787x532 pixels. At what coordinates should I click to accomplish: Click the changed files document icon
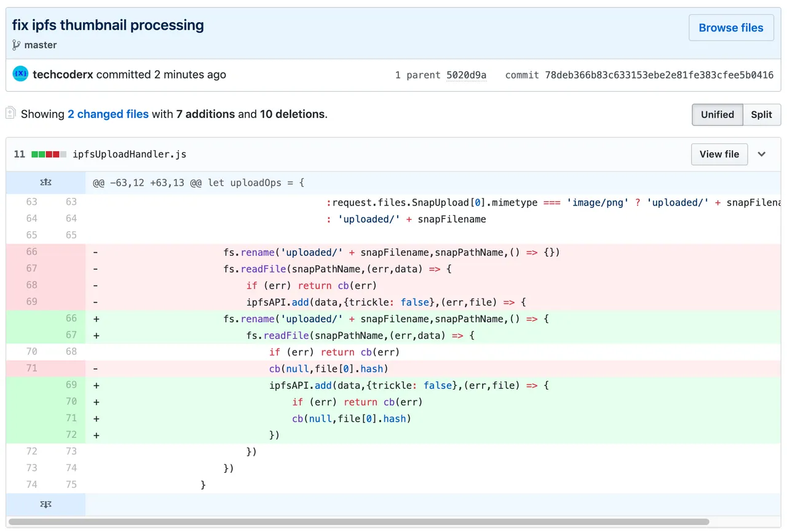[x=10, y=113]
